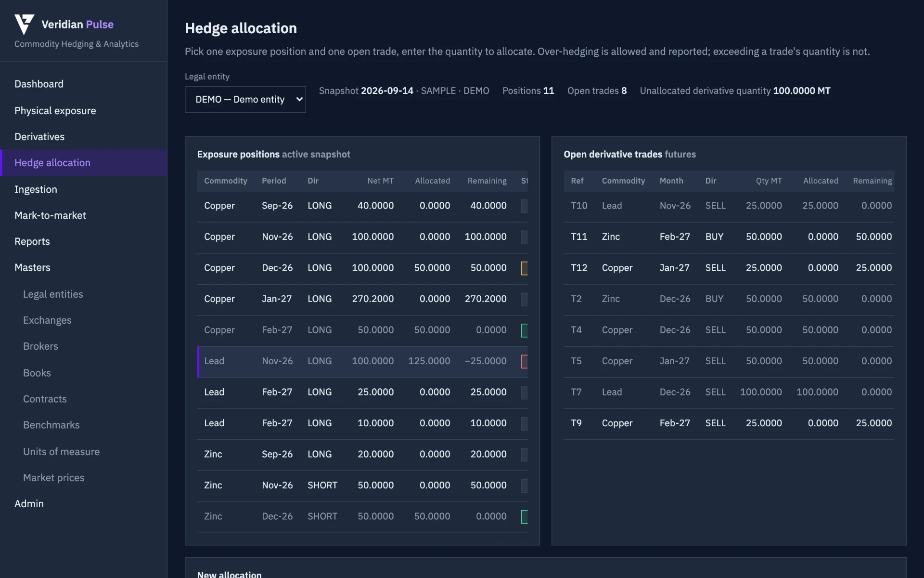Select the Copper Nov-26 exposure row
This screenshot has height=578, width=924.
pos(362,237)
